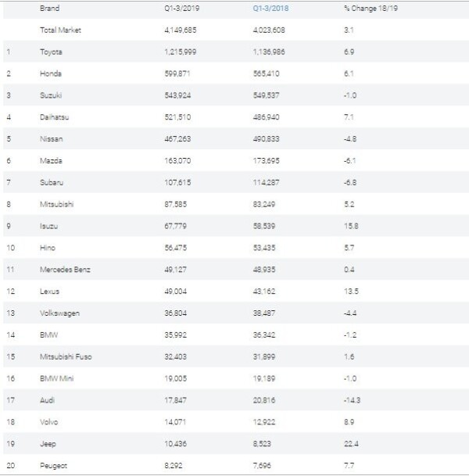This screenshot has height=476, width=469.
Task: Select the Jeep brand name
Action: coord(48,444)
